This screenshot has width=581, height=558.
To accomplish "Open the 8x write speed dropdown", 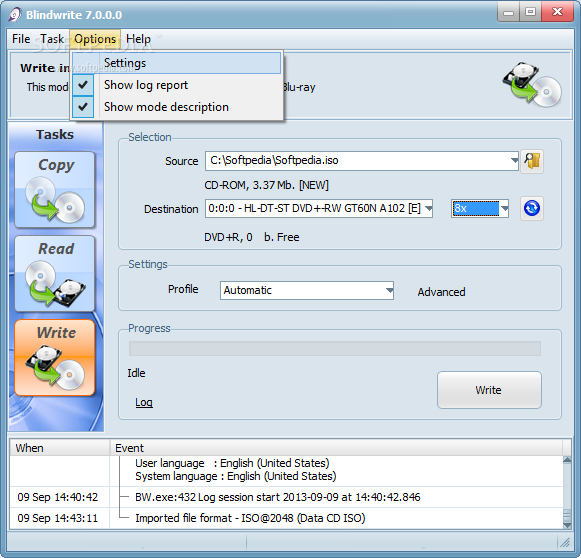I will click(504, 208).
